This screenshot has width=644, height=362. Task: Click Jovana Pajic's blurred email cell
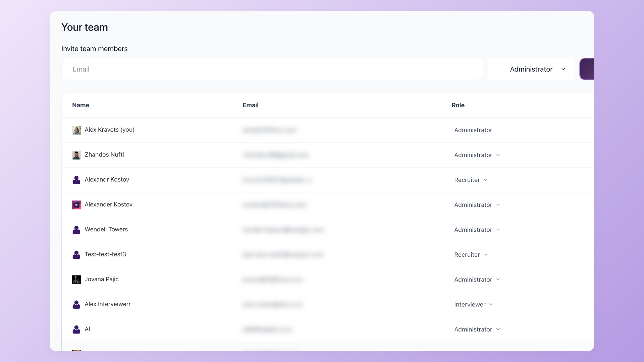coord(273,280)
